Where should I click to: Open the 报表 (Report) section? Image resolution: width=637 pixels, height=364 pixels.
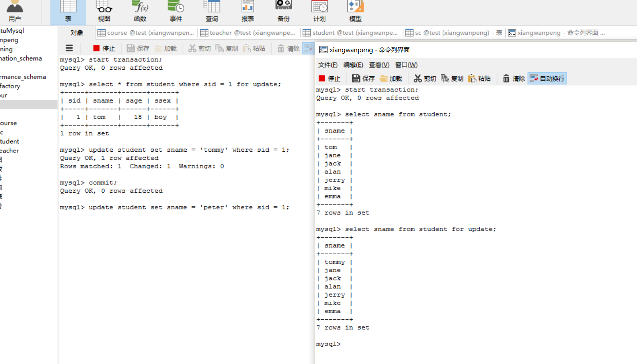pos(247,12)
